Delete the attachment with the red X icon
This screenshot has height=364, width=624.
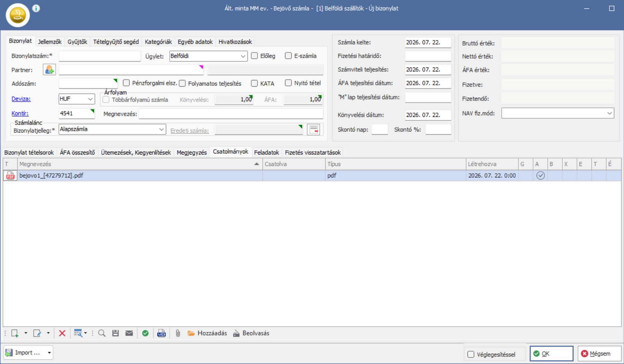pos(62,333)
